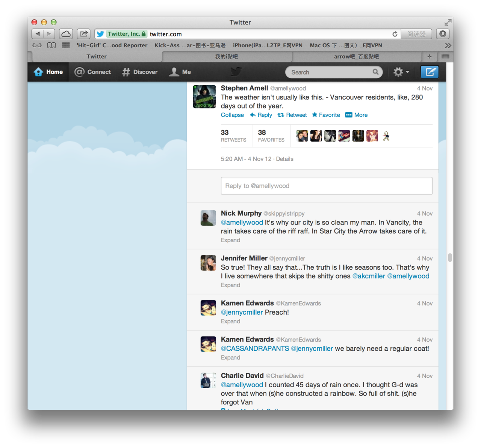Open Stephen Amell's profile name
The width and height of the screenshot is (481, 448).
point(244,88)
